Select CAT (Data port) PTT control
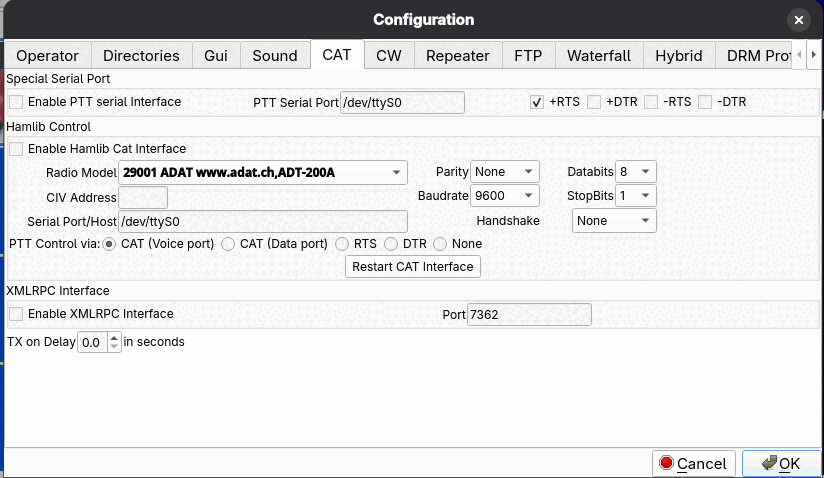The height and width of the screenshot is (478, 824). [x=228, y=244]
